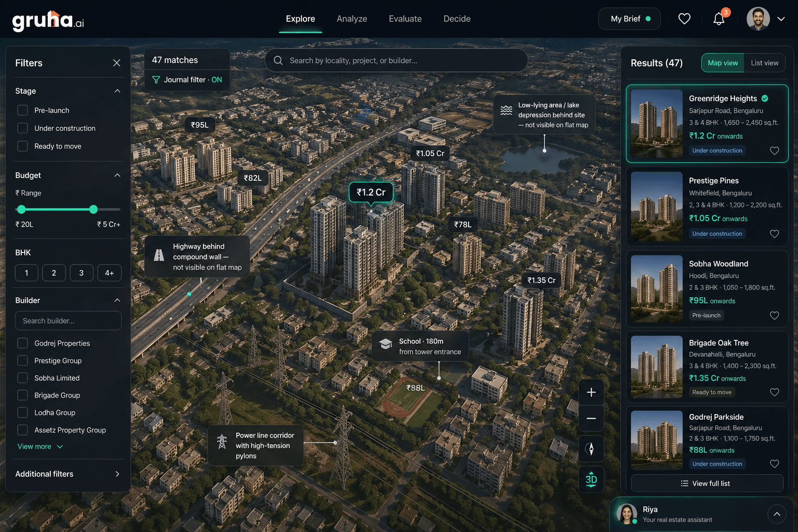Click the highway annotation icon
Screen dimensions: 798x532
159,255
